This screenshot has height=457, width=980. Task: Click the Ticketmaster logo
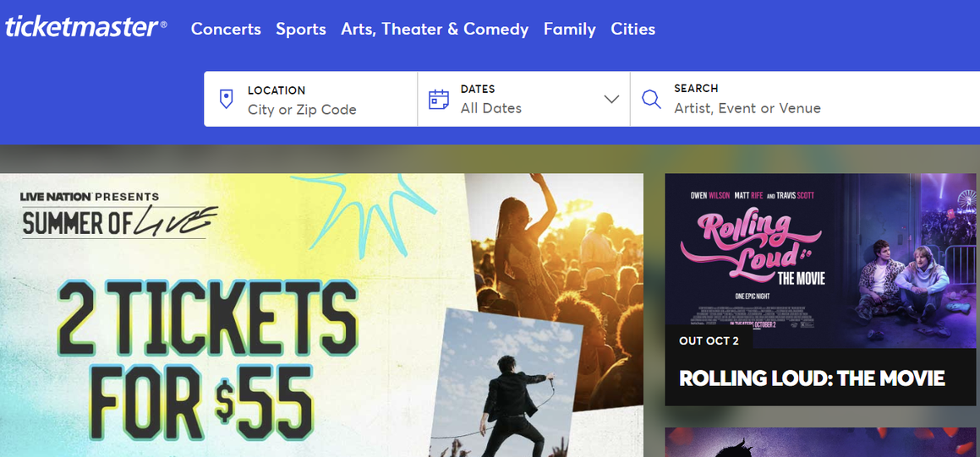point(86,28)
